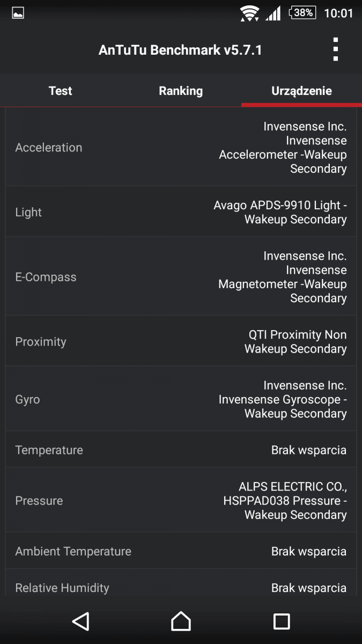
Task: Select the Ambient Temperature row
Action: 181,551
